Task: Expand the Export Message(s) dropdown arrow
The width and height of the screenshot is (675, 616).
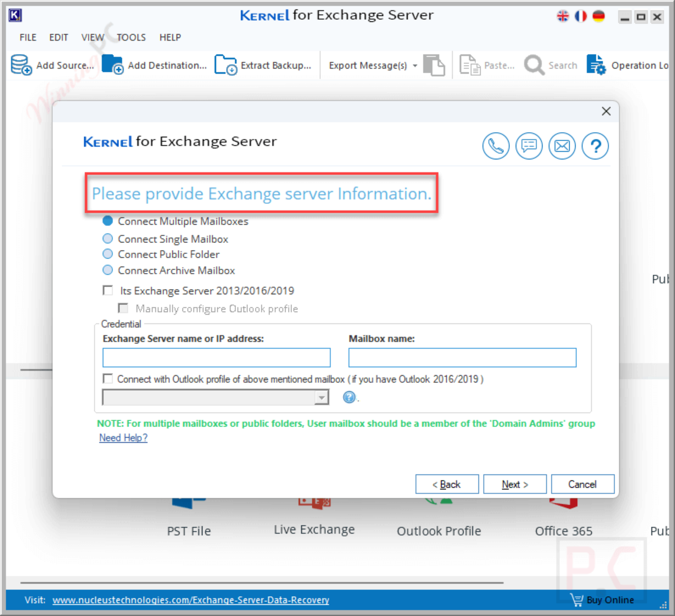Action: tap(415, 66)
